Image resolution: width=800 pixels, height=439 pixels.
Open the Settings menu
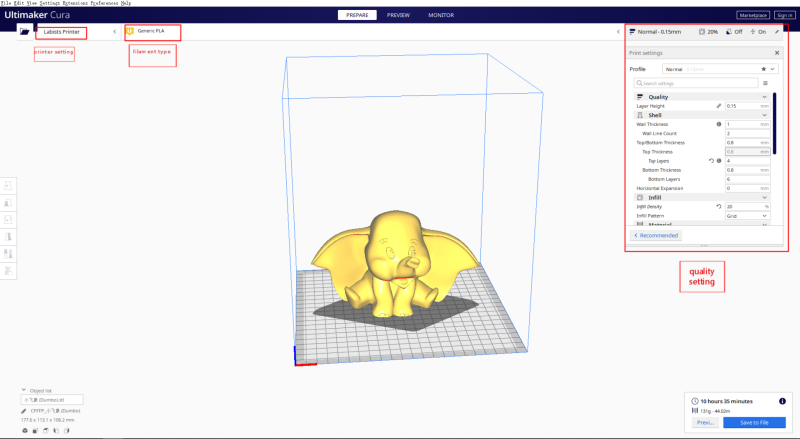49,3
